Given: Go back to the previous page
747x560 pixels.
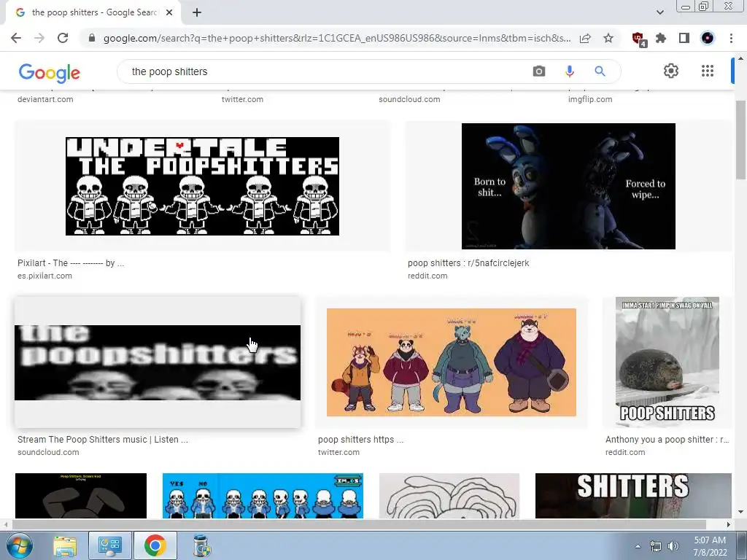Looking at the screenshot, I should pos(16,38).
